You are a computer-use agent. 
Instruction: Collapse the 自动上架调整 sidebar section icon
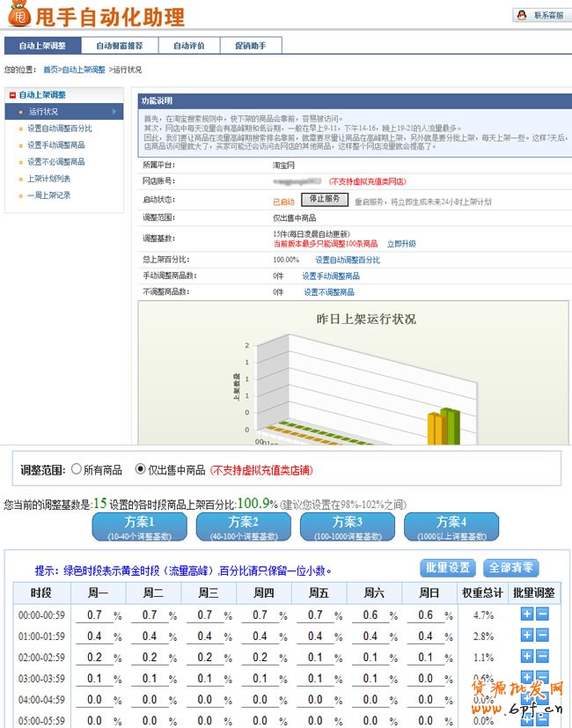[12, 94]
